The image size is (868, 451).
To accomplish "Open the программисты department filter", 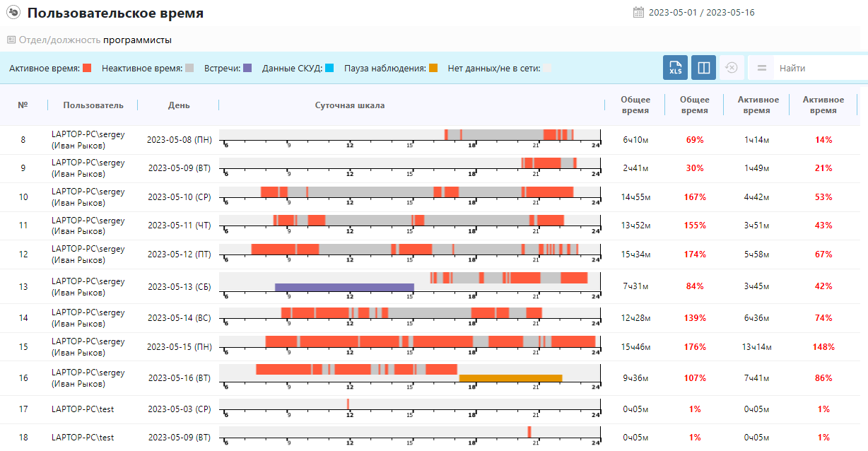I will [137, 40].
